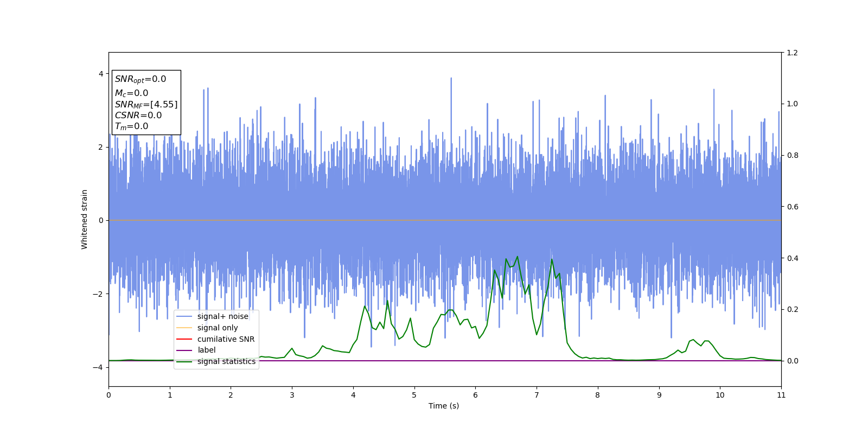Image resolution: width=868 pixels, height=434 pixels.
Task: Click the SNR_MF=[4.55] annotation text
Action: (x=146, y=104)
